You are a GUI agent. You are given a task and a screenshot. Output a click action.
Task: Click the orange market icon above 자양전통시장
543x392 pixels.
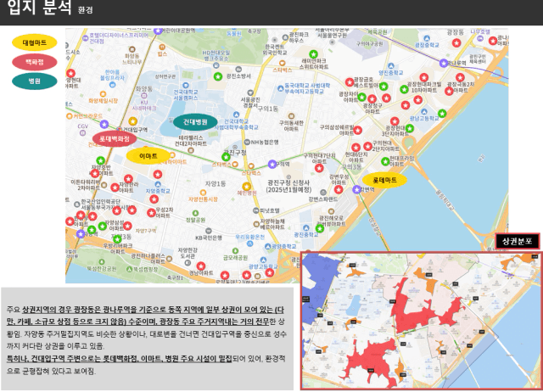pos(203,193)
